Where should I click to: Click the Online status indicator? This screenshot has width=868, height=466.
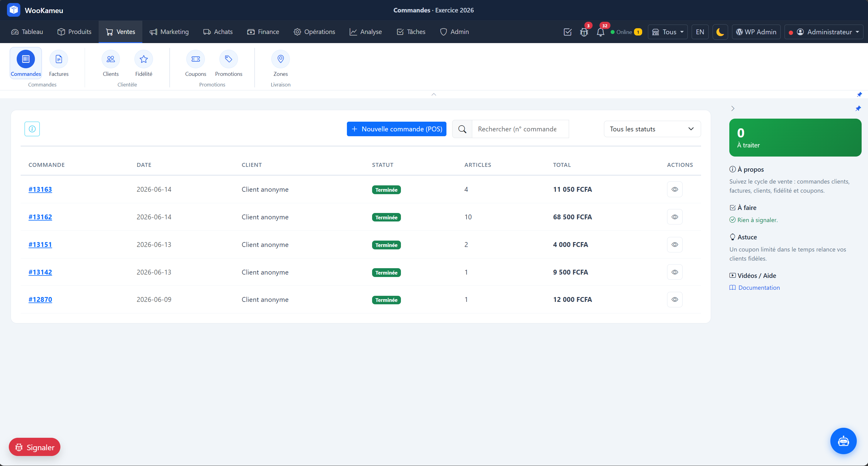(x=626, y=32)
